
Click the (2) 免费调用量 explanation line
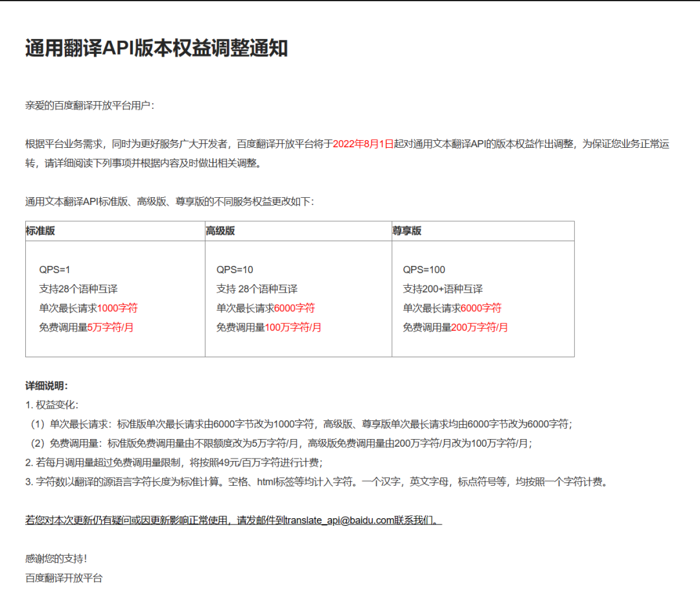click(x=281, y=444)
